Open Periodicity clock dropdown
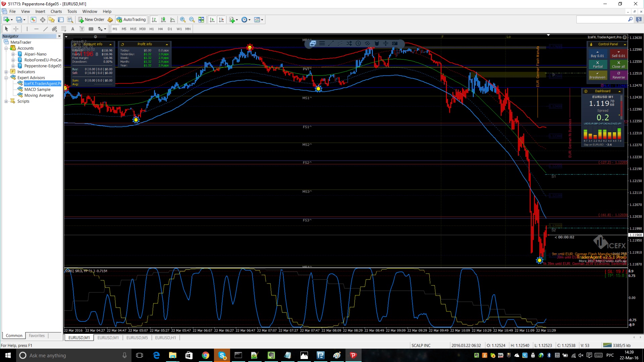This screenshot has height=362, width=644. click(246, 20)
